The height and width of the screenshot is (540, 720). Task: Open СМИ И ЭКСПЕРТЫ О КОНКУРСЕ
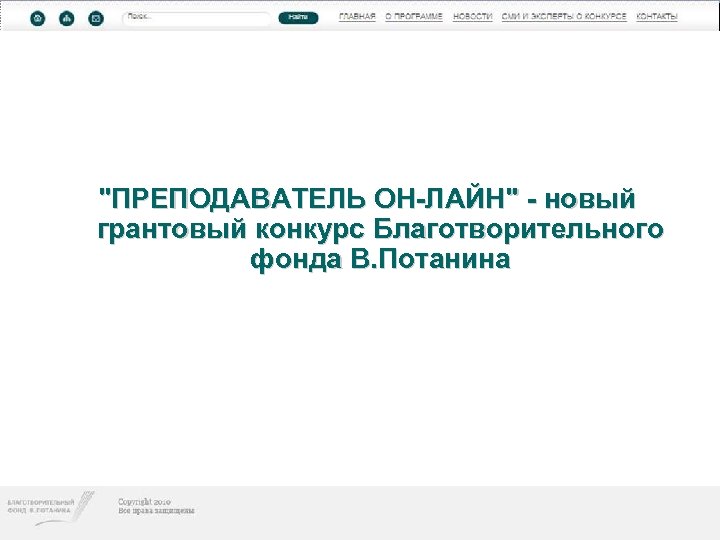[564, 17]
